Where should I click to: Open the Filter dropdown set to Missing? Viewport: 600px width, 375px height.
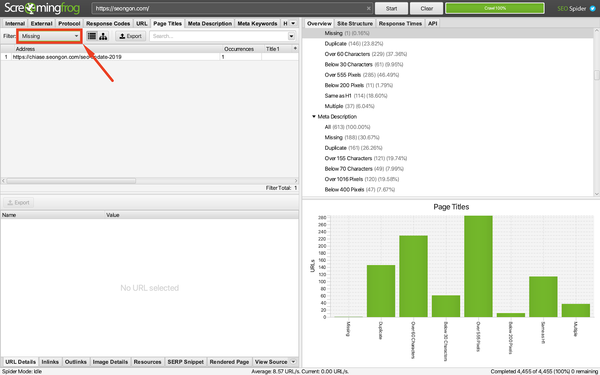[50, 36]
